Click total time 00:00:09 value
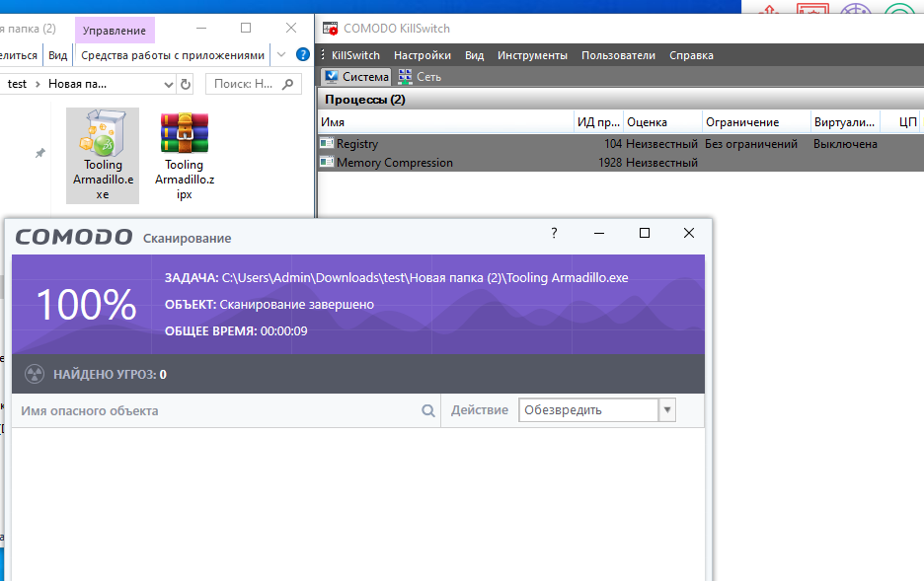This screenshot has height=581, width=924. 284,330
